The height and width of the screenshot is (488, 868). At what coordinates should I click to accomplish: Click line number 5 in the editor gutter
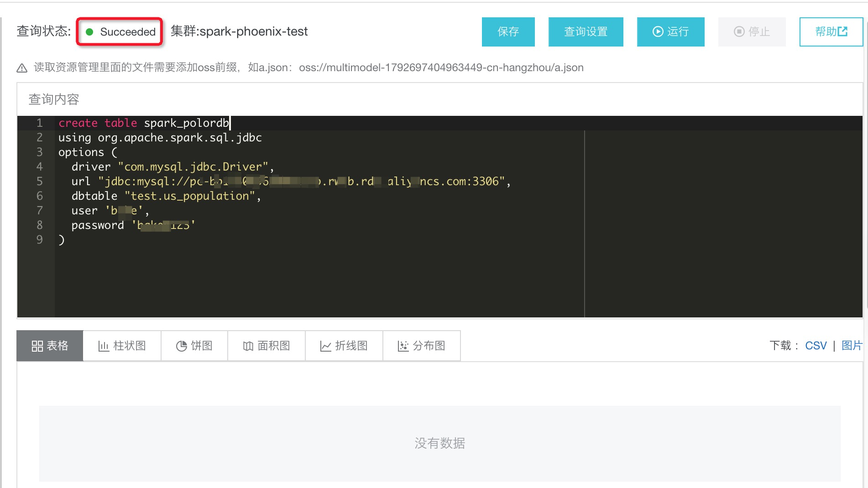tap(39, 181)
